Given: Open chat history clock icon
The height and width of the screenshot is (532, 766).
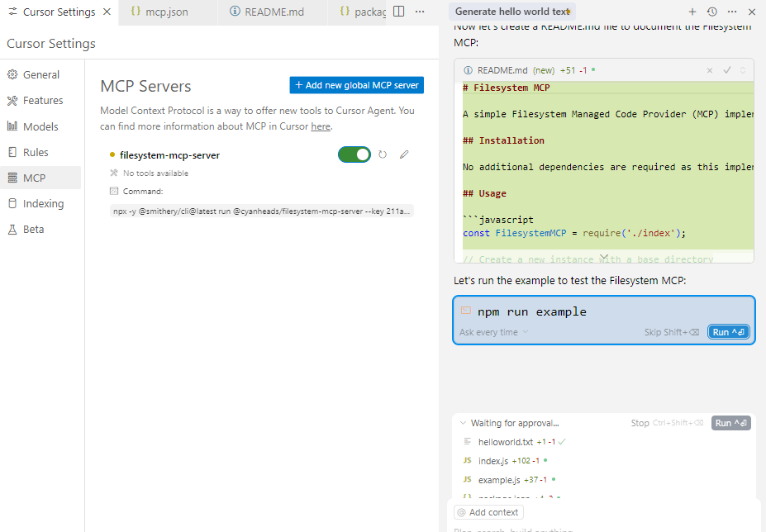Looking at the screenshot, I should 711,12.
